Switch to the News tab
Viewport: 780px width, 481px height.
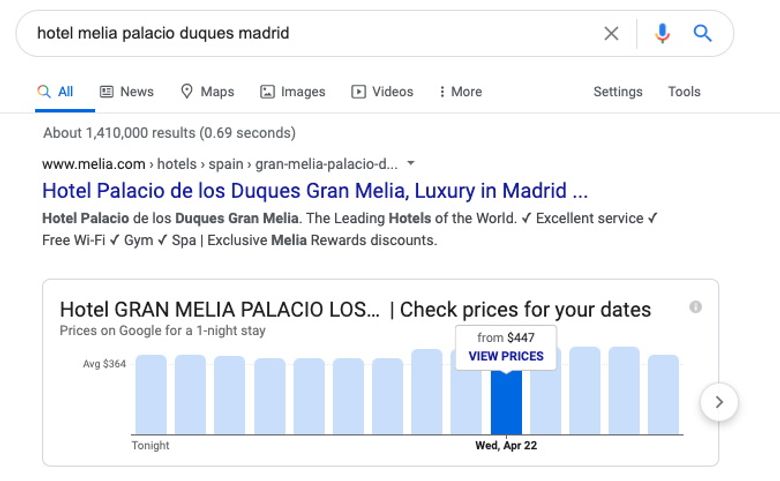127,92
